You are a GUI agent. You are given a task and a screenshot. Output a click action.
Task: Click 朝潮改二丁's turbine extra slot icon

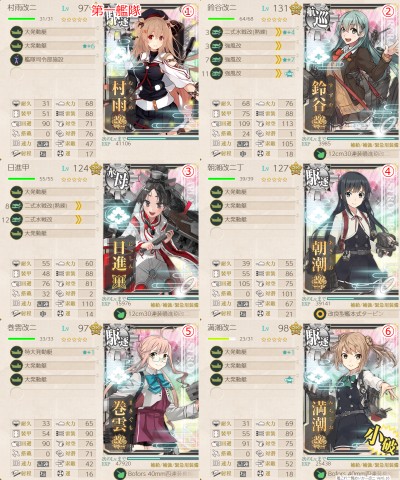point(320,314)
